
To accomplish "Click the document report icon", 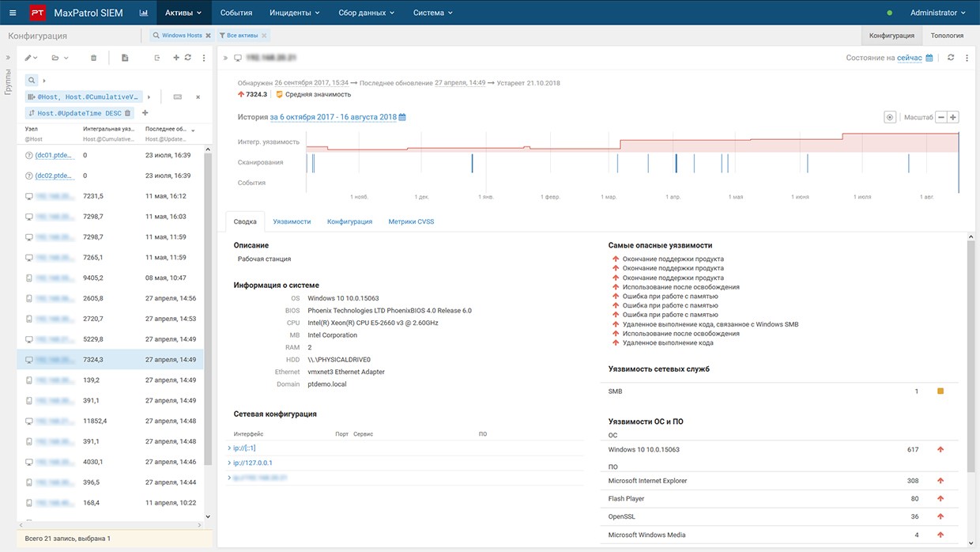I will [125, 58].
